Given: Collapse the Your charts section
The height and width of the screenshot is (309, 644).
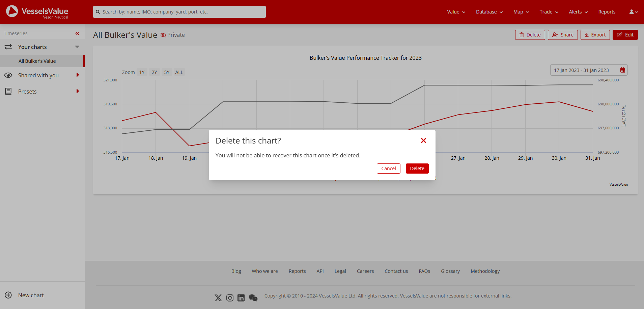Looking at the screenshot, I should 77,47.
